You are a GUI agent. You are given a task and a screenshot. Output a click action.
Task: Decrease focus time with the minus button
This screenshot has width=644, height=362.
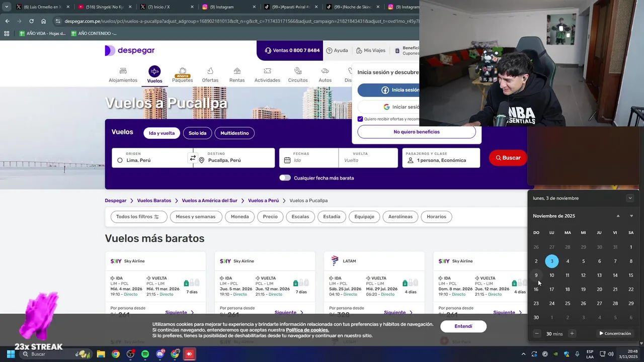(537, 333)
